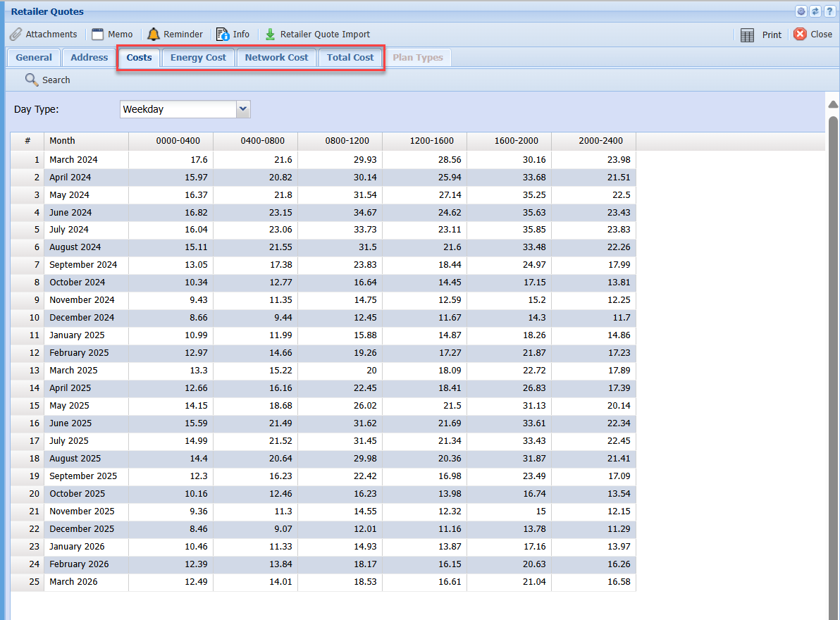
Task: Print the retailer quote table
Action: [761, 35]
